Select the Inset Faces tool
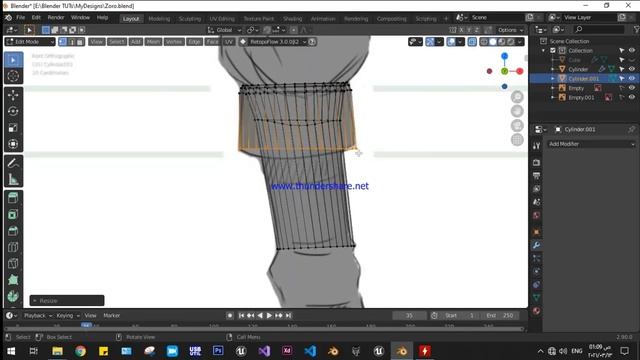The width and height of the screenshot is (640, 360). [13, 214]
